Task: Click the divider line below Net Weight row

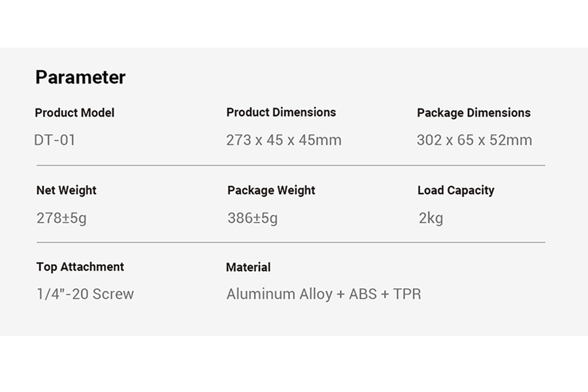Action: pos(291,242)
